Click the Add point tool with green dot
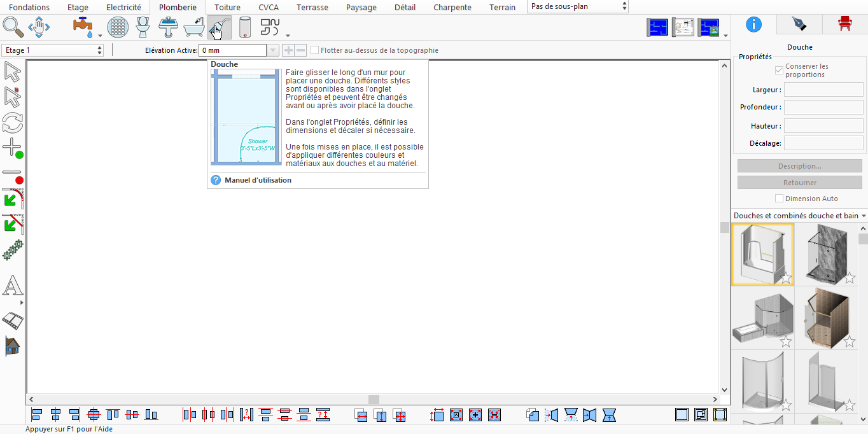868x434 pixels. pos(13,148)
